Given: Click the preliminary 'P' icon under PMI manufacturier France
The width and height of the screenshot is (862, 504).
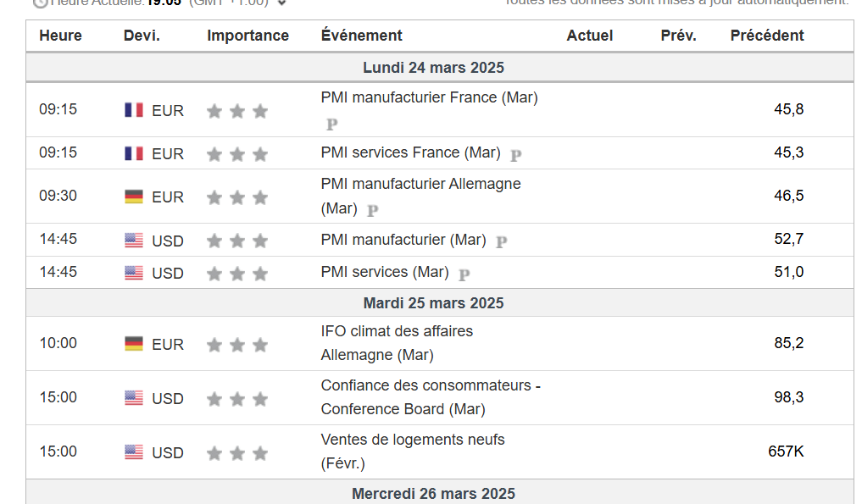Looking at the screenshot, I should point(331,125).
